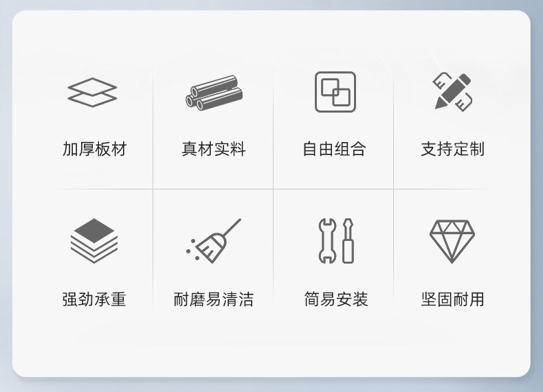Click the 支持定制 text
Image resolution: width=543 pixels, height=392 pixels.
point(453,149)
